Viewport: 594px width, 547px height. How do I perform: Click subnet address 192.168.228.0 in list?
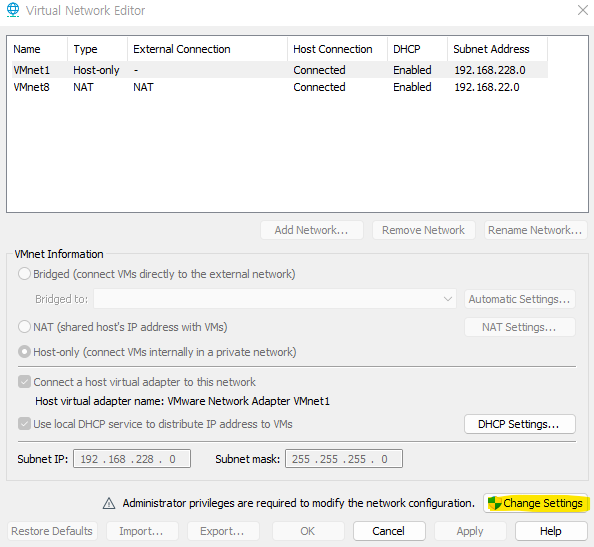pos(490,70)
